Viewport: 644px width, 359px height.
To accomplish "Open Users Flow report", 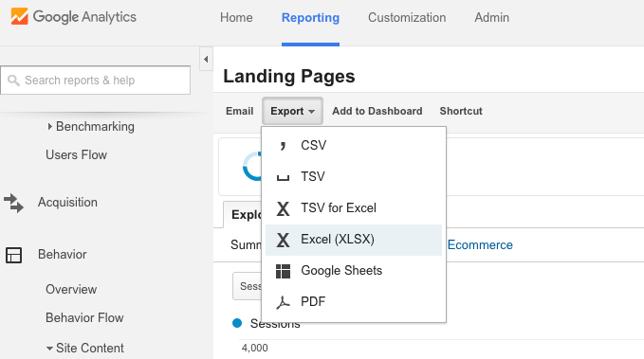I will 77,155.
